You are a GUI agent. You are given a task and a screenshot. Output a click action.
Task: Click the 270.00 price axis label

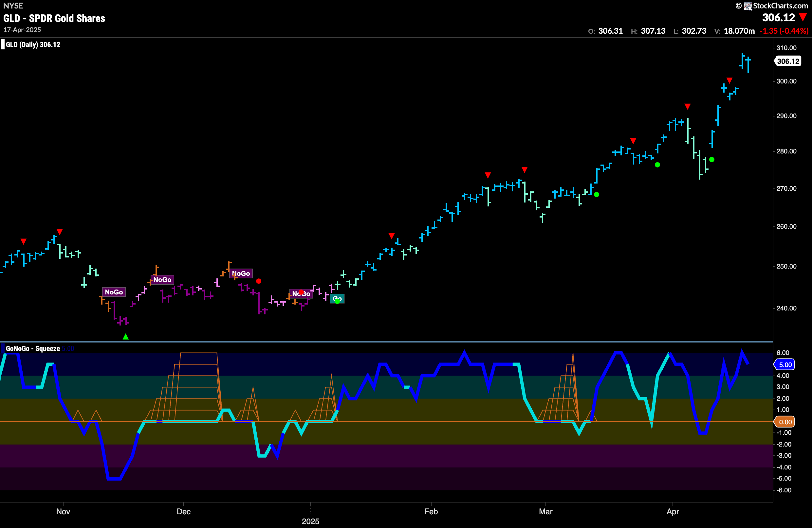point(786,189)
